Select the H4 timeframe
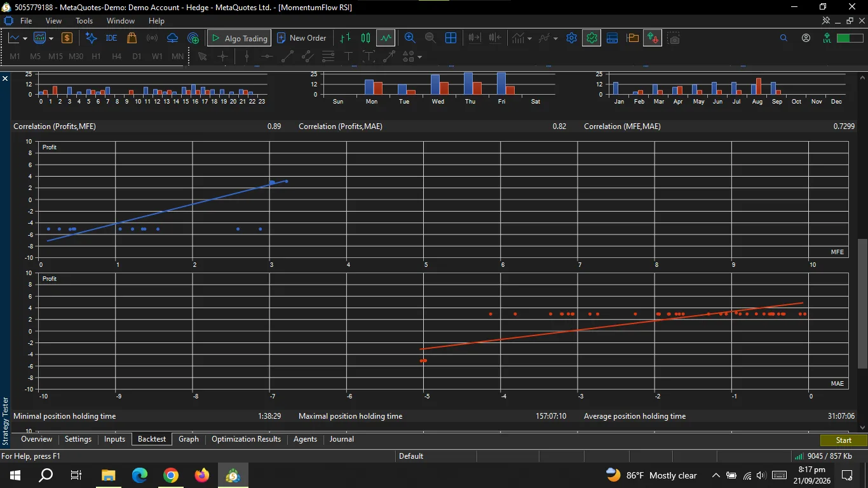The width and height of the screenshot is (868, 488). pos(116,57)
